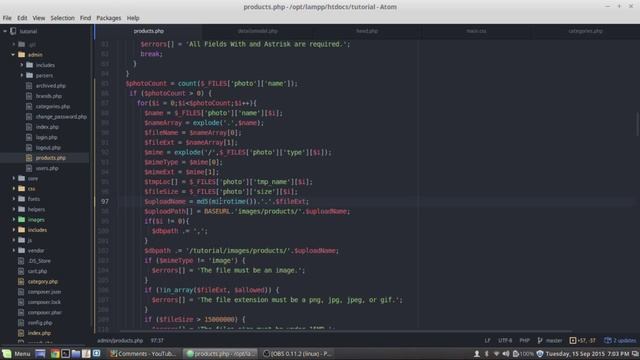640x360 pixels.
Task: Open the Edit menu
Action: click(x=22, y=18)
